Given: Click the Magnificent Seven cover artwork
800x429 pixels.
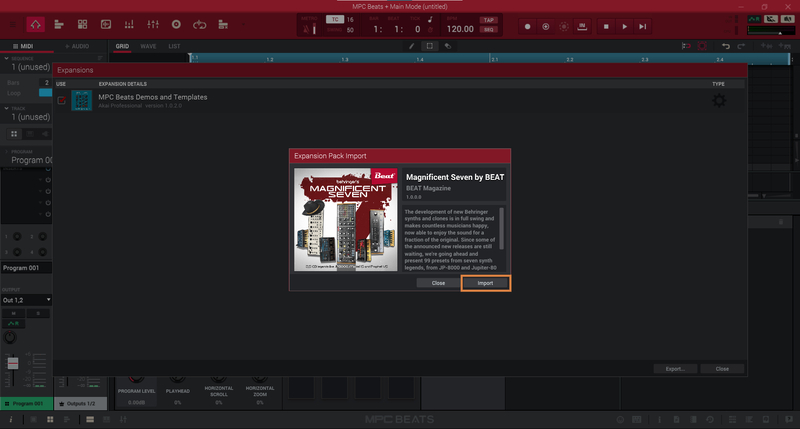Looking at the screenshot, I should point(345,220).
